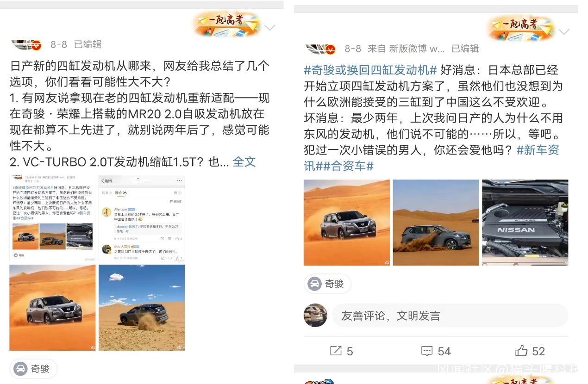
Task: Tap the commenter avatar beside comment box
Action: pos(315,315)
